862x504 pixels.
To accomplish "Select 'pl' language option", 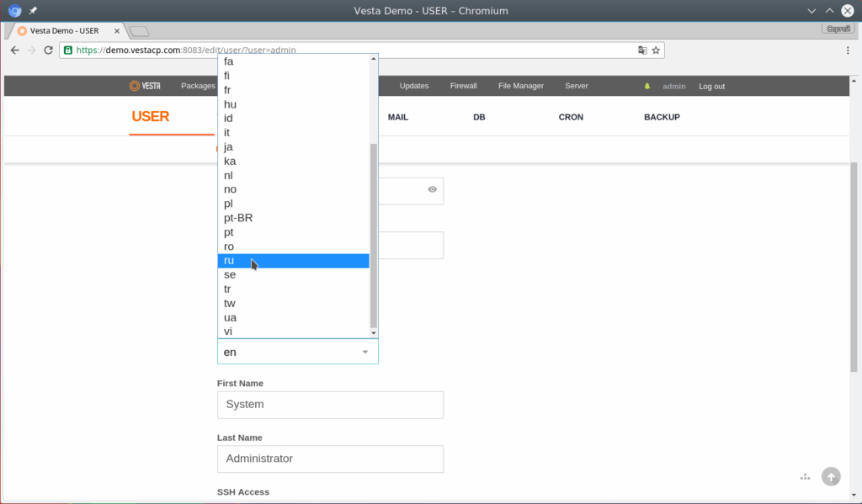I will tap(294, 204).
